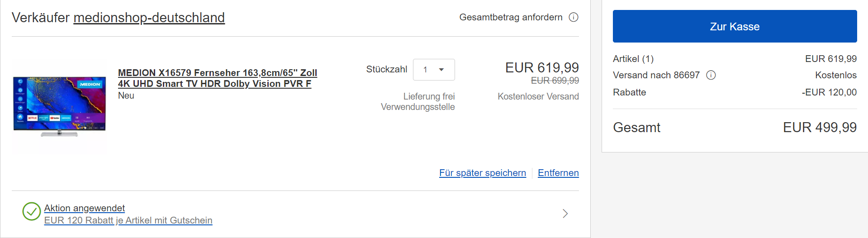Image resolution: width=868 pixels, height=238 pixels.
Task: Expand the applied promotion chevron arrow
Action: click(x=565, y=214)
